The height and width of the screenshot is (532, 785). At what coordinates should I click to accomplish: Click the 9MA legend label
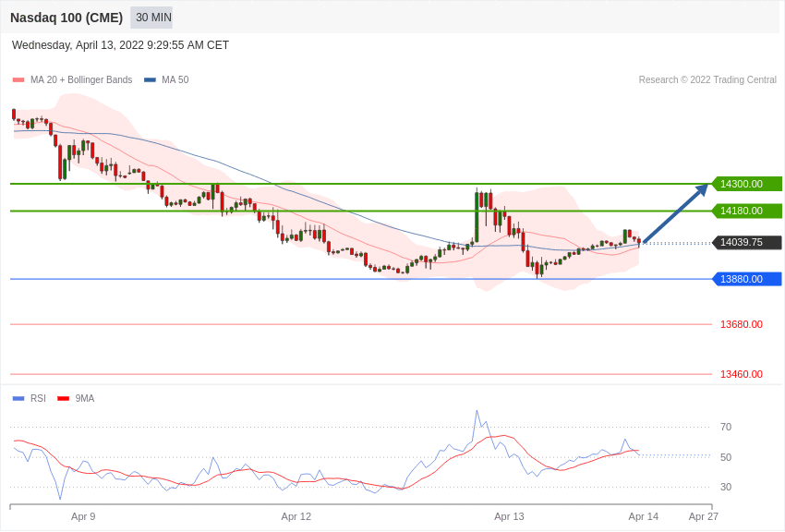(85, 399)
